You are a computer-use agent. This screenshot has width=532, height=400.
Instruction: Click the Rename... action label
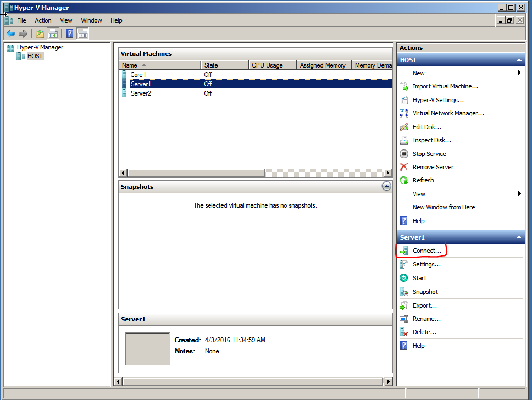tap(426, 319)
